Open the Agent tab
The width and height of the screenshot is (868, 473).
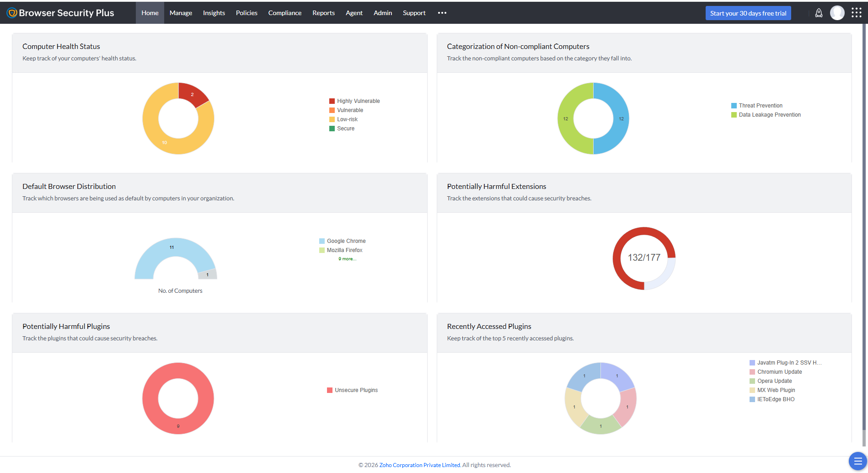[354, 13]
